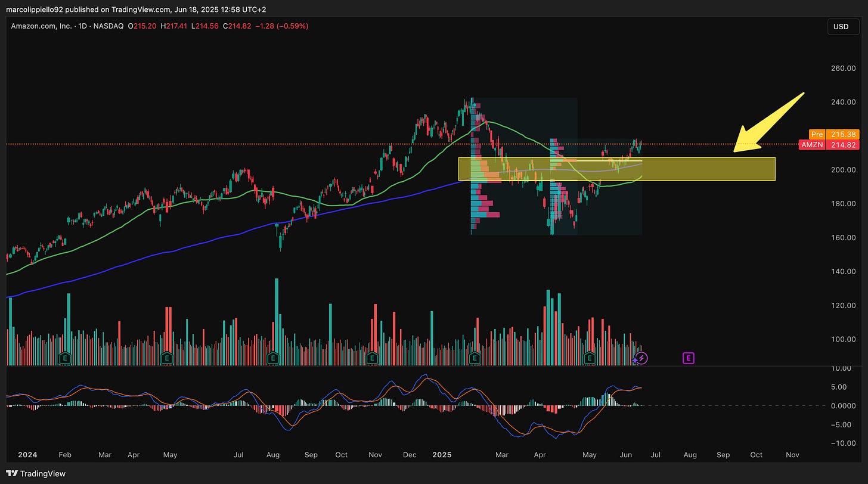868x484 pixels.
Task: Click the MACD −10.00 scale label
Action: 844,443
